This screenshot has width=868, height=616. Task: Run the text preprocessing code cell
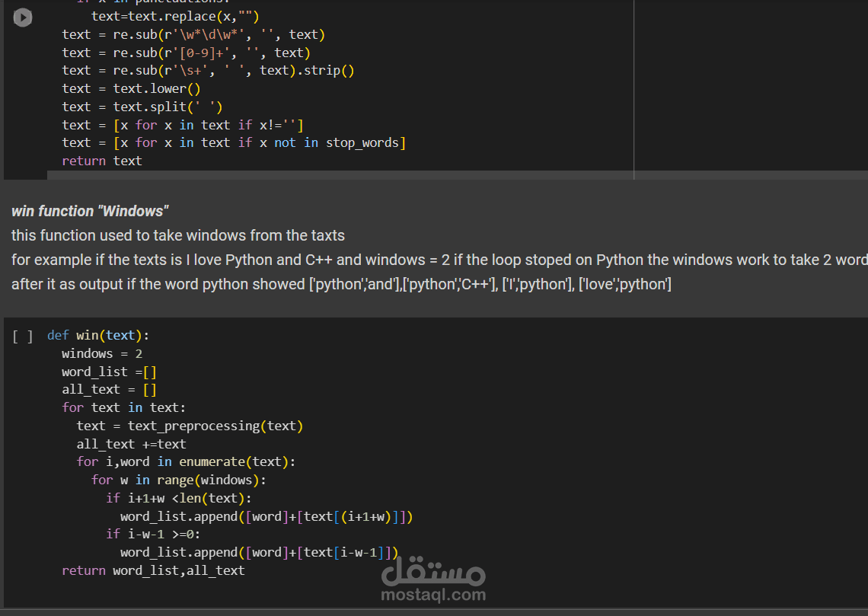23,18
